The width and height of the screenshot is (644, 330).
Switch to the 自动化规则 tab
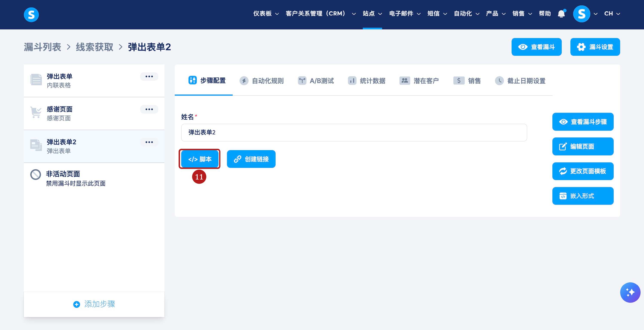coord(262,81)
